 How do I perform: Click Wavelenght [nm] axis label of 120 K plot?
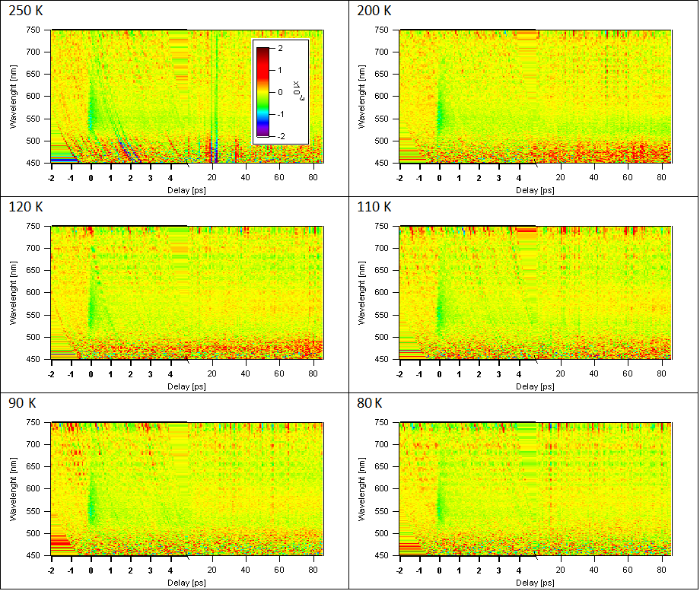pos(14,292)
